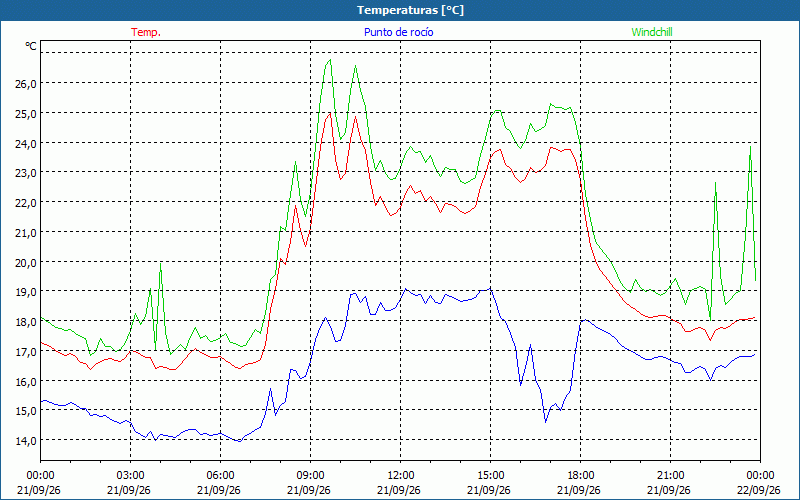Click the 12:00 time axis label

click(401, 476)
